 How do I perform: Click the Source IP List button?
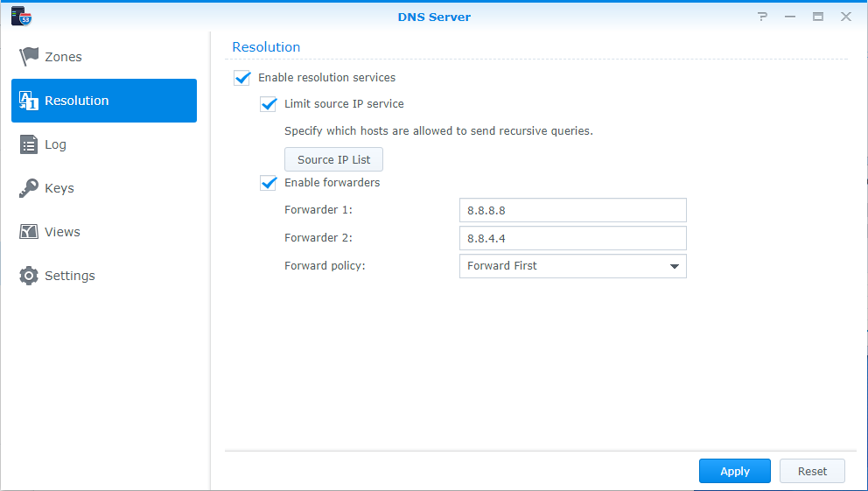(x=333, y=159)
